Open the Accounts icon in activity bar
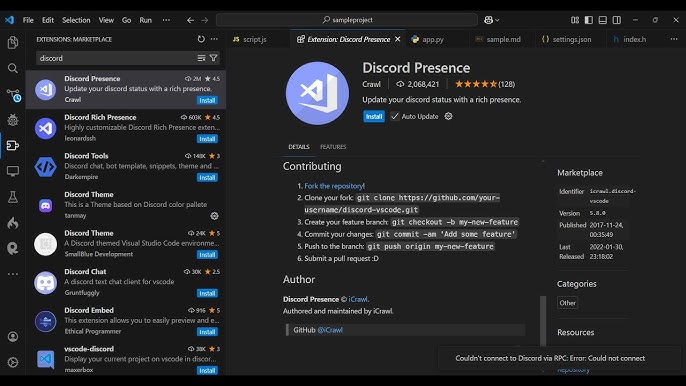Image resolution: width=686 pixels, height=386 pixels. tap(13, 336)
